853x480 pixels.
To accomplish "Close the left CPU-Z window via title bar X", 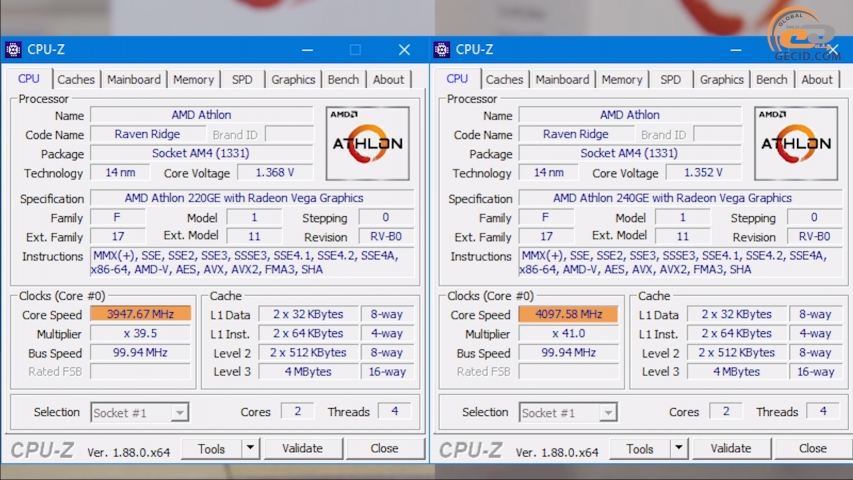I will [x=404, y=50].
